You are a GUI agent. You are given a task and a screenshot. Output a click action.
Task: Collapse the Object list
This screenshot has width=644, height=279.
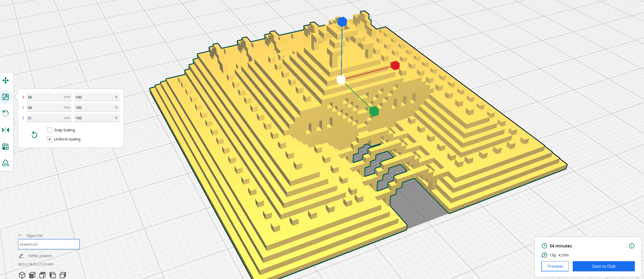tap(20, 235)
